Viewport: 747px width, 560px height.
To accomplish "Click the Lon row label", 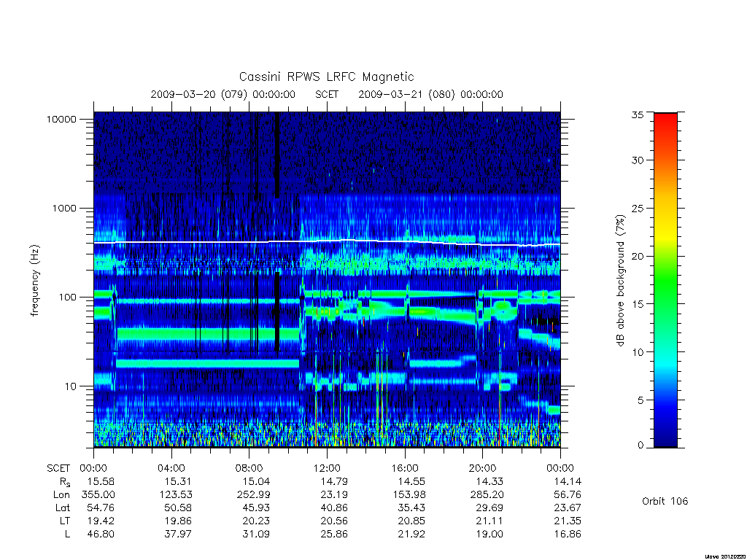I will point(61,495).
